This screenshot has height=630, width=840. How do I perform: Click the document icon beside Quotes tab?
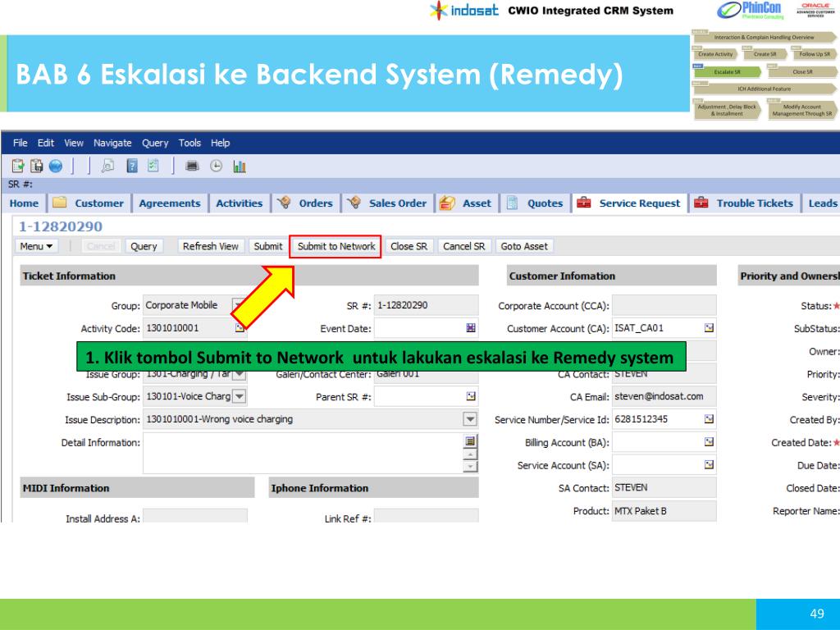(512, 203)
